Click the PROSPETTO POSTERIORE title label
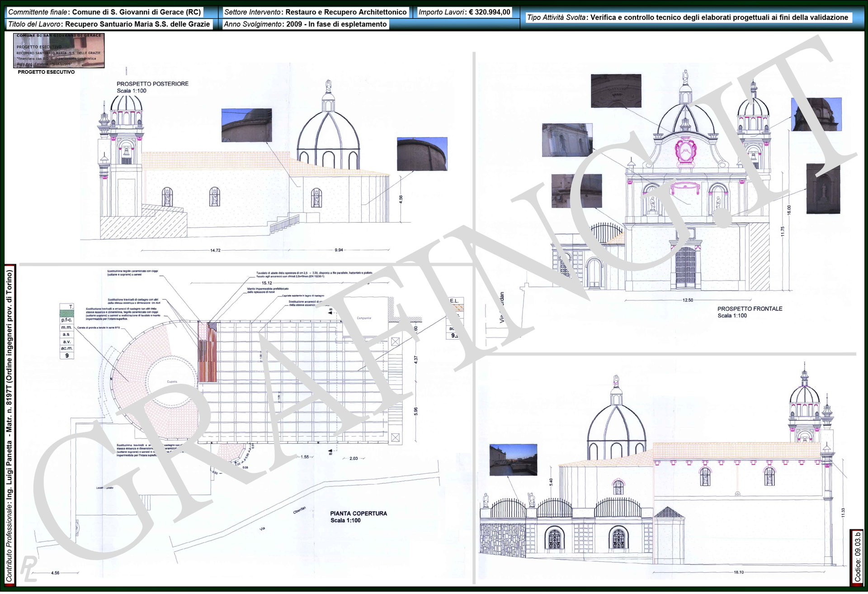Viewport: 868px width, 594px height. pyautogui.click(x=152, y=84)
